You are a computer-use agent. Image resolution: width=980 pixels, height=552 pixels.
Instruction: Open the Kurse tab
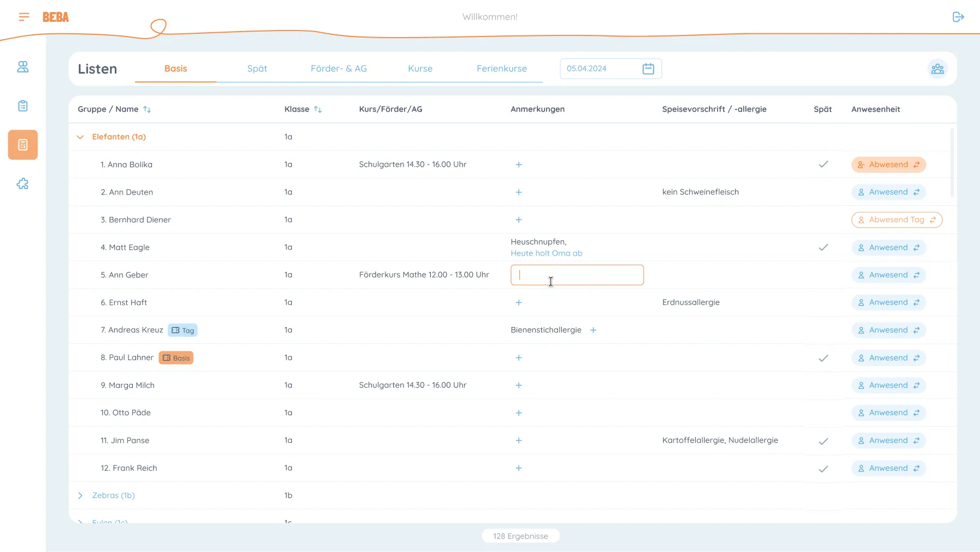coord(420,69)
